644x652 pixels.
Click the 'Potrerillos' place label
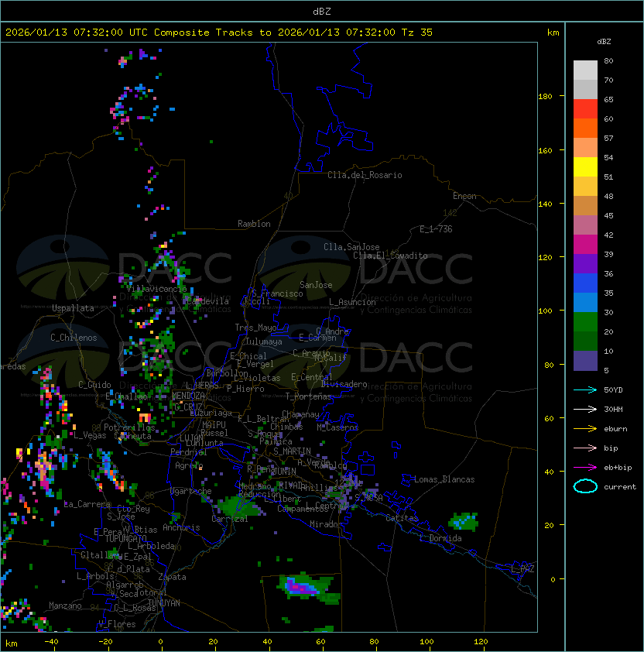[x=129, y=427]
